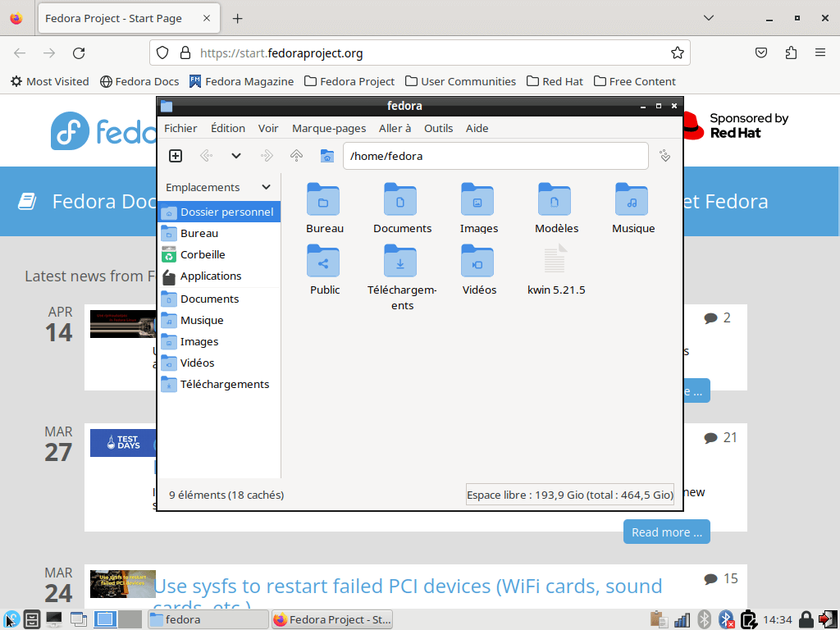Select Vidéos in the sidebar
The image size is (840, 630).
219,363
